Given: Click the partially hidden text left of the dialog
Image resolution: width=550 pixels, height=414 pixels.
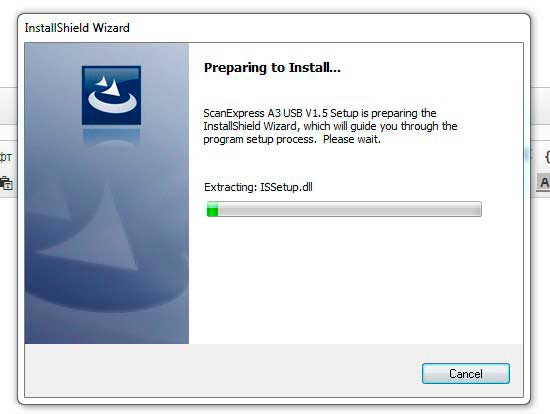Looking at the screenshot, I should 6,156.
